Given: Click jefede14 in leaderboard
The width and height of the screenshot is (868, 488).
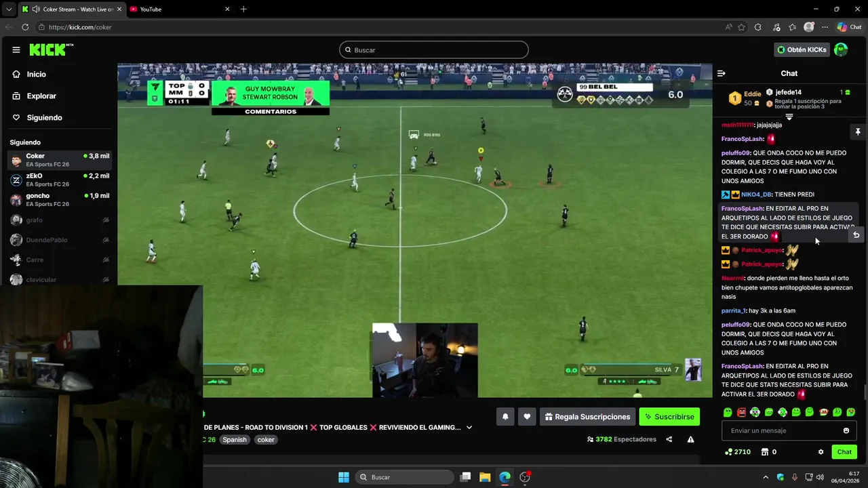Looking at the screenshot, I should (789, 92).
